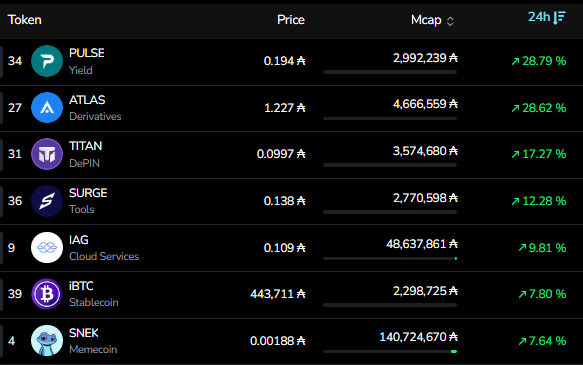Image resolution: width=583 pixels, height=365 pixels.
Task: Click SNEK price 0.00188 ₳
Action: 278,341
